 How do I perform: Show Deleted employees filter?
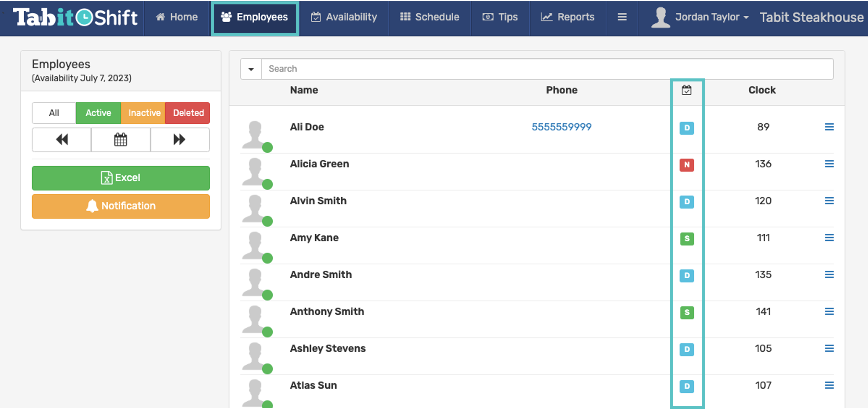click(188, 113)
